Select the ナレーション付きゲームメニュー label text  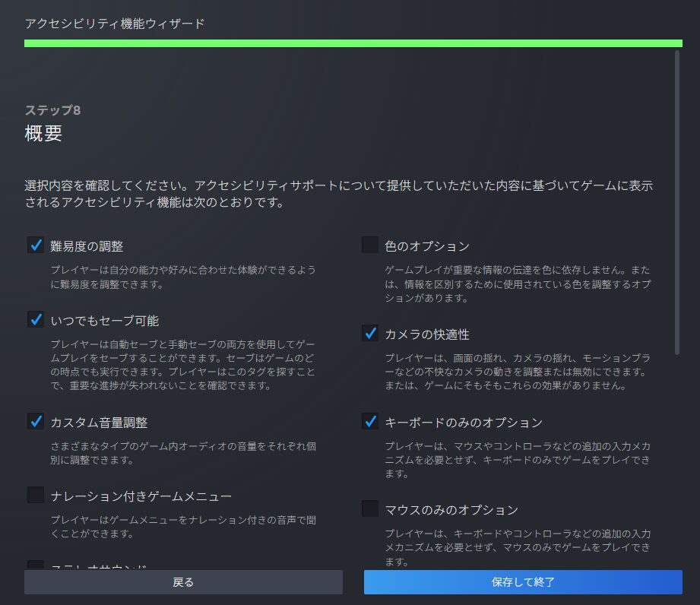(141, 497)
